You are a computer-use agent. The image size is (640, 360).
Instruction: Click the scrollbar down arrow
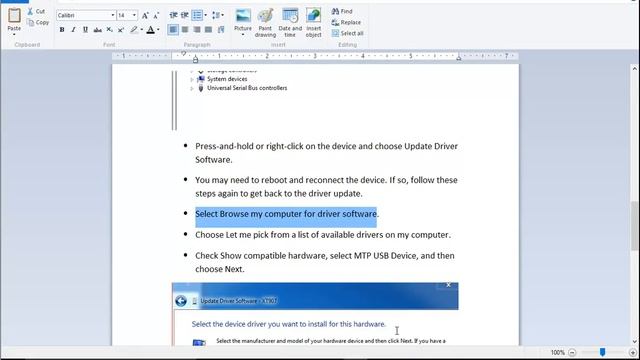[634, 342]
